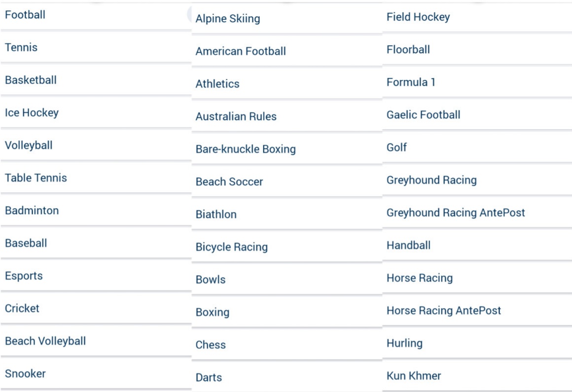
Task: Select Esports from the list
Action: [x=24, y=276]
